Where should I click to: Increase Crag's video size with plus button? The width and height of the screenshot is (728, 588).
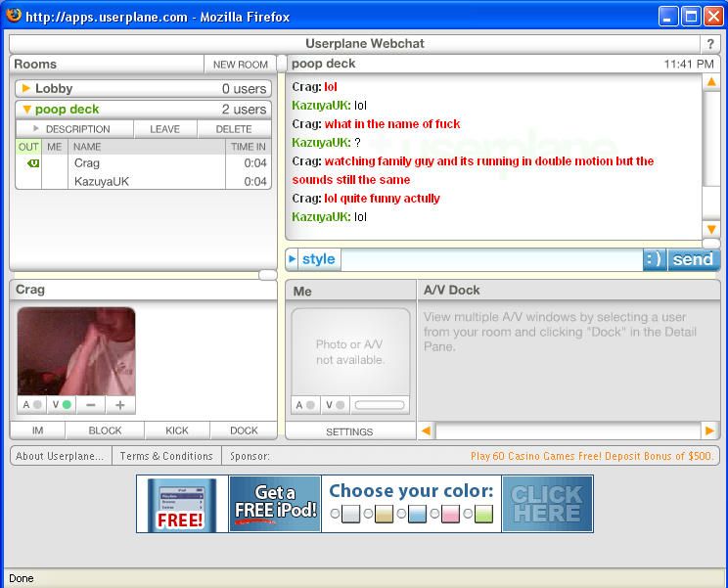coord(120,405)
